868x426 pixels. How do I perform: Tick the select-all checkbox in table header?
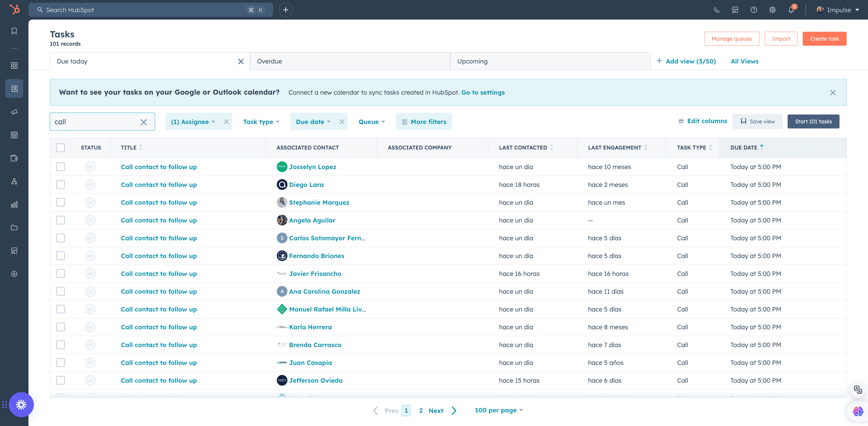[x=60, y=147]
